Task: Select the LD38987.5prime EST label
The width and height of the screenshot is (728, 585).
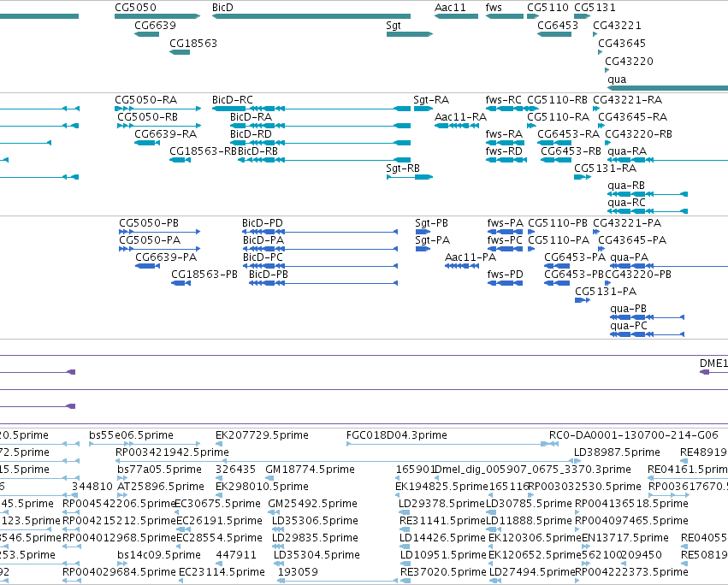Action: point(617,452)
